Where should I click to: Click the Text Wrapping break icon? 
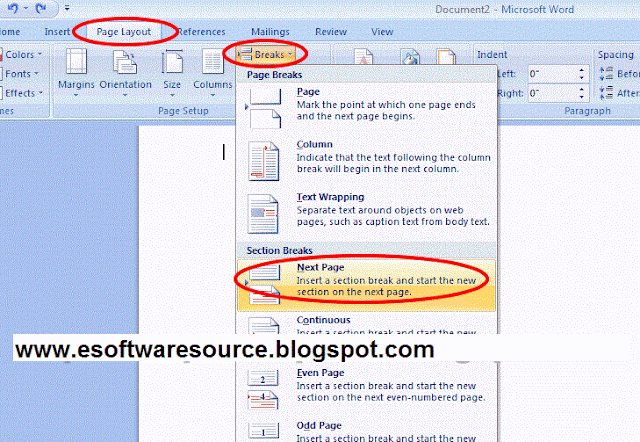click(263, 214)
